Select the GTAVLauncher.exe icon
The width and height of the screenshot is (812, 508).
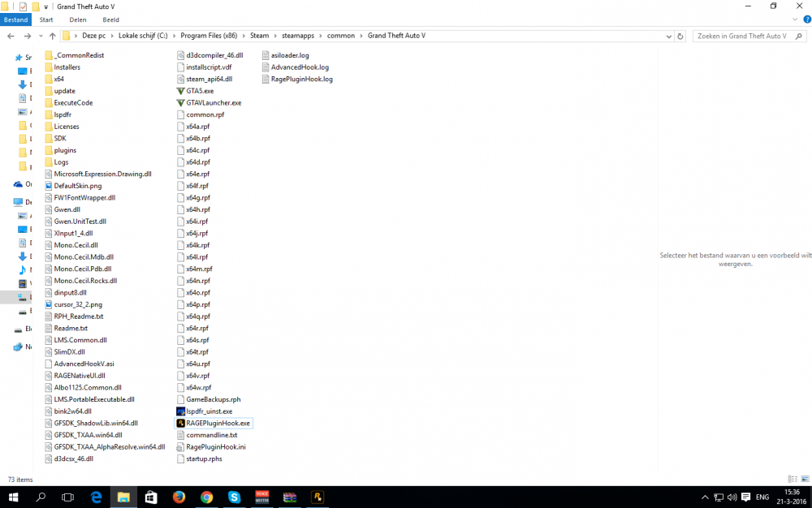pos(181,103)
